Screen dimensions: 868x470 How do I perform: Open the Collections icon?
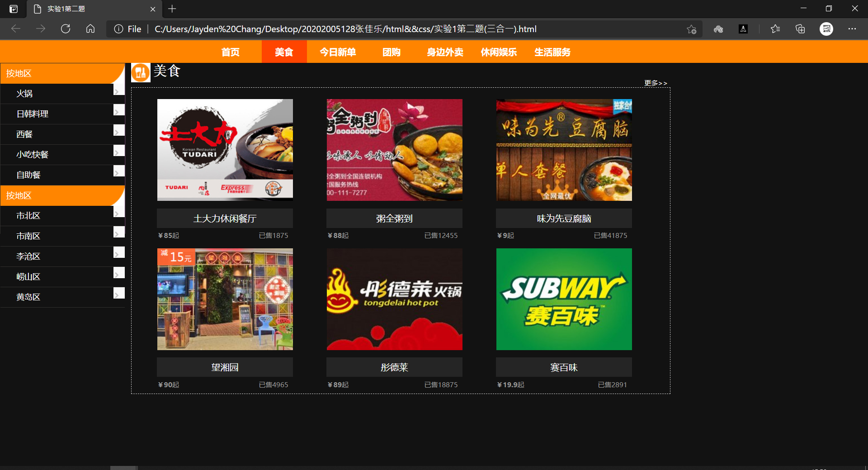coord(800,29)
